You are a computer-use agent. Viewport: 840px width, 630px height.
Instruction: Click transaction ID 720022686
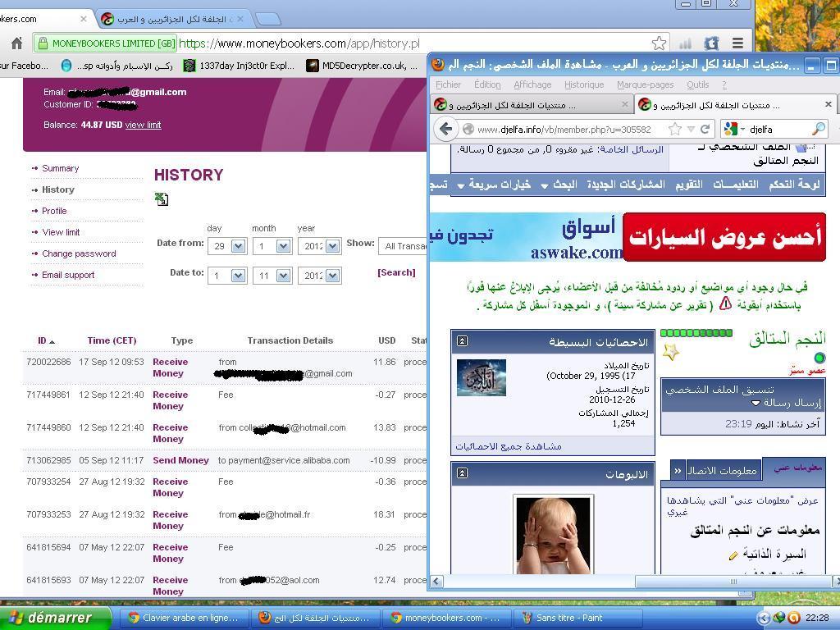tap(48, 362)
